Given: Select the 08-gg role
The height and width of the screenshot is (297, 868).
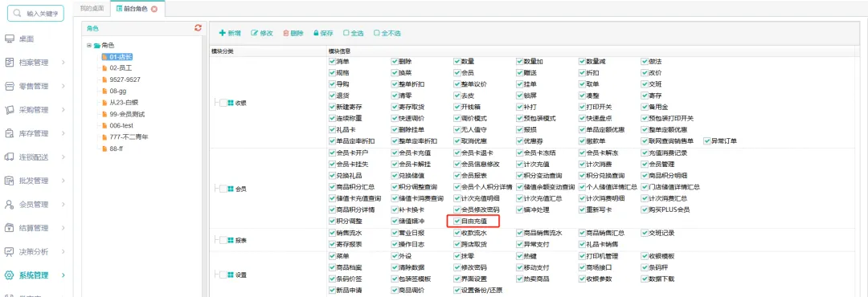Looking at the screenshot, I should (119, 91).
